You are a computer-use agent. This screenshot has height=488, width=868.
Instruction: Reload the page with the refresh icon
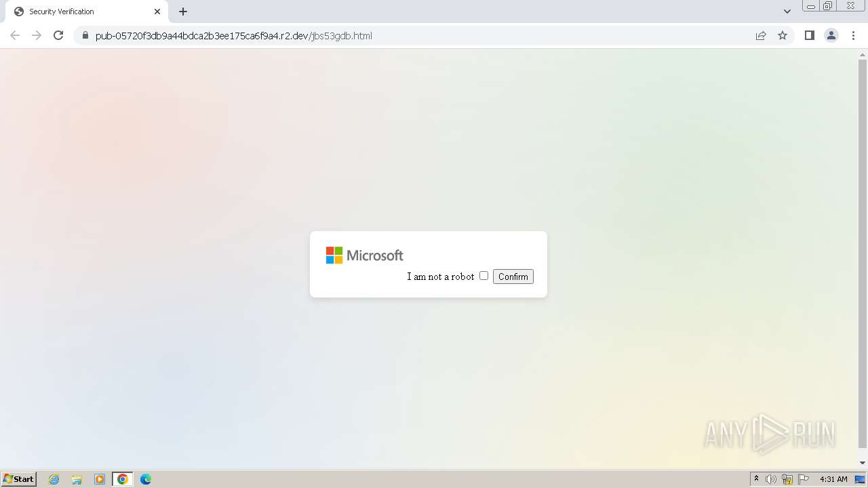pos(58,35)
